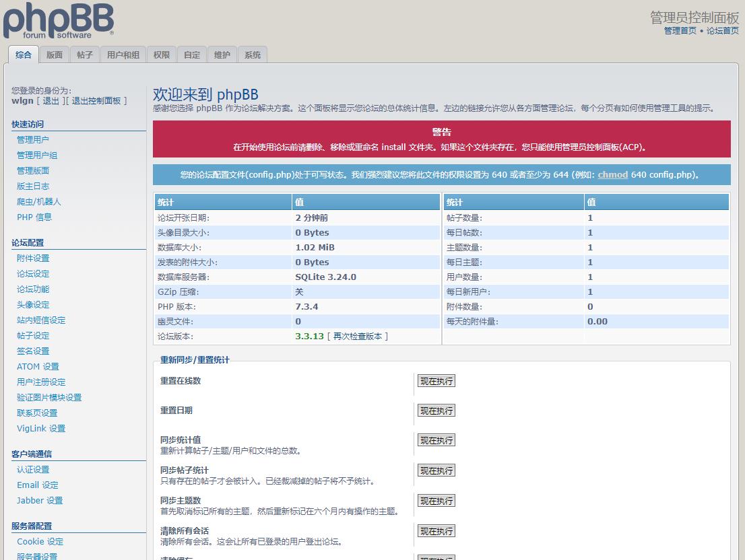The width and height of the screenshot is (745, 560).
Task: Click the 退出 logout link
Action: [x=51, y=100]
